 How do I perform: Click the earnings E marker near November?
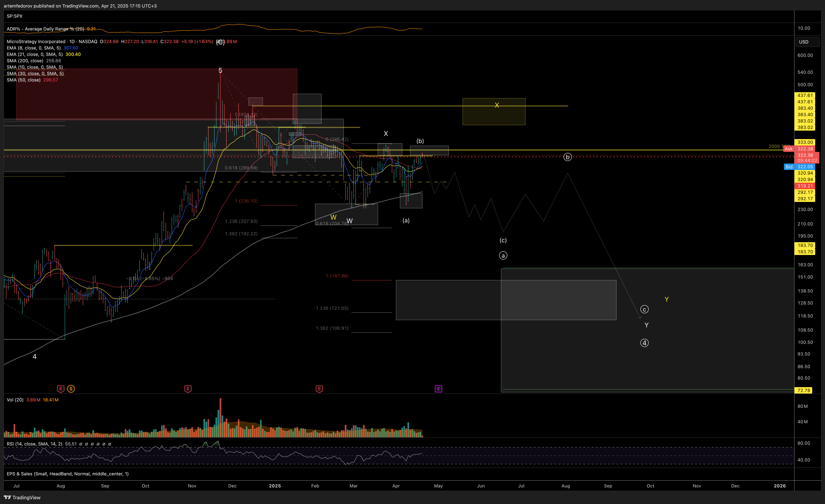188,389
